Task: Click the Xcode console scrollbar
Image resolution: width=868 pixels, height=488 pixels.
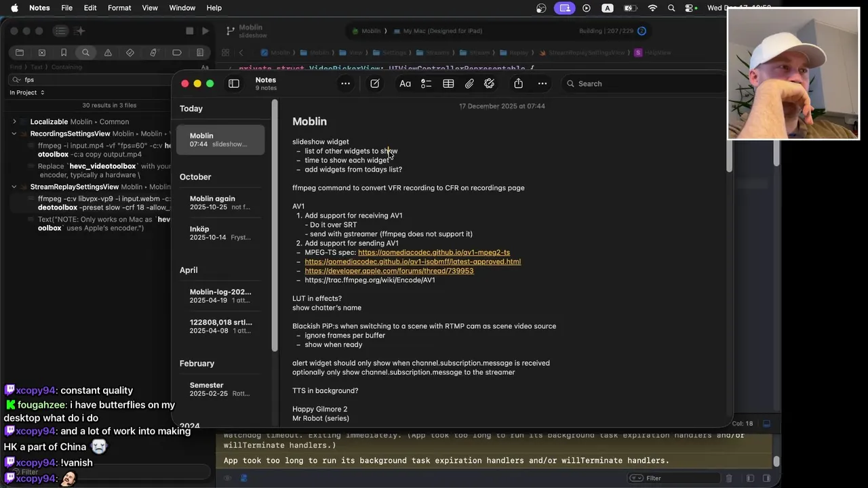Action: (776, 462)
